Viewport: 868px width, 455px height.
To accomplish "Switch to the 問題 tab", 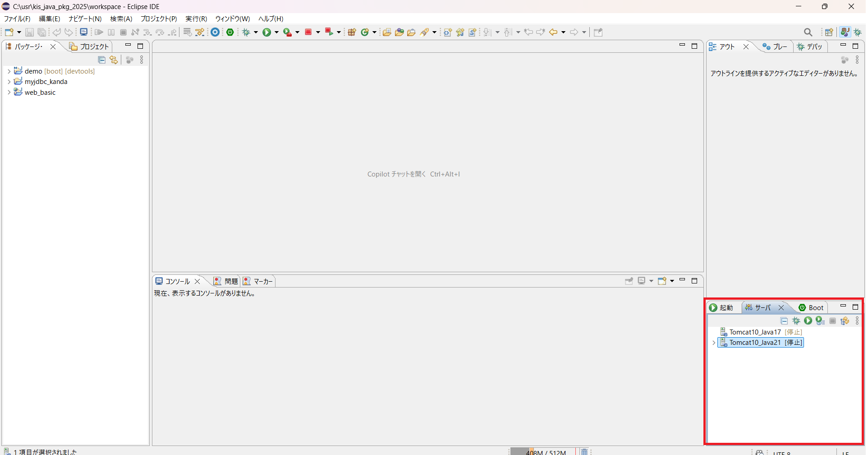I will (226, 281).
